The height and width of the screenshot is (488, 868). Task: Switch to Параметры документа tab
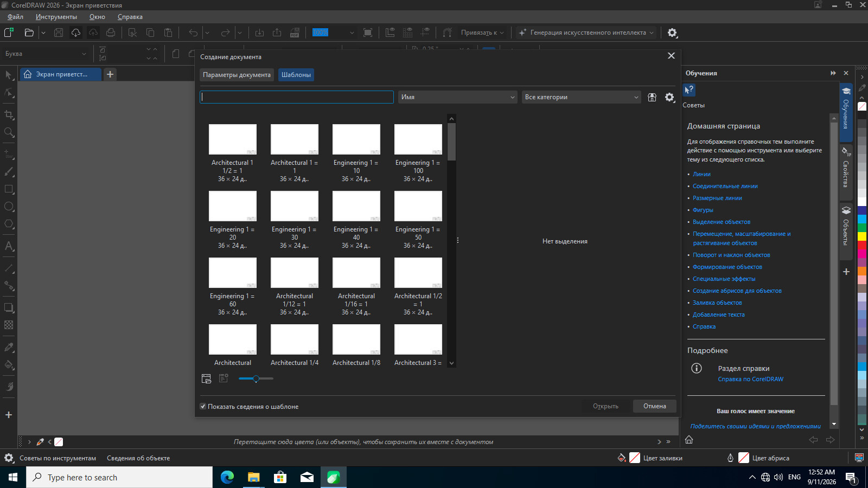237,75
